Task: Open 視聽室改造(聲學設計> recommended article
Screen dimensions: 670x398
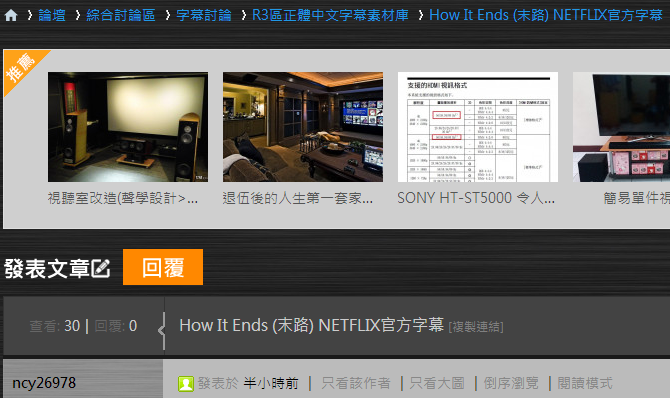Action: coord(123,198)
